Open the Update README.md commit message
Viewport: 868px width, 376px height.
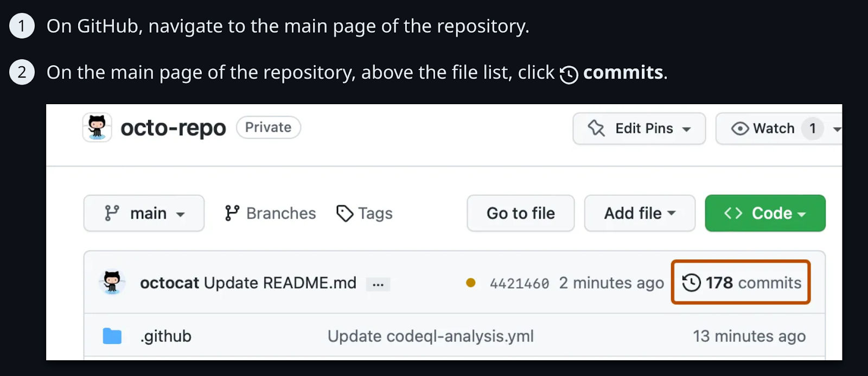(x=280, y=283)
